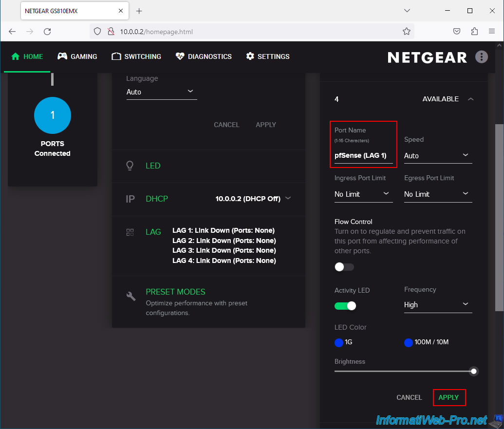The height and width of the screenshot is (429, 504).
Task: Save page to Pocket
Action: 456,32
